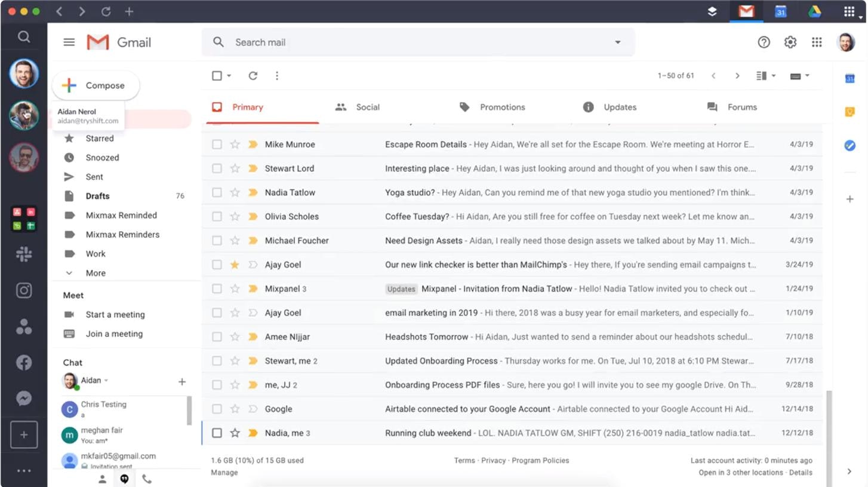This screenshot has height=487, width=868.
Task: Switch to the Social tab
Action: coord(358,107)
